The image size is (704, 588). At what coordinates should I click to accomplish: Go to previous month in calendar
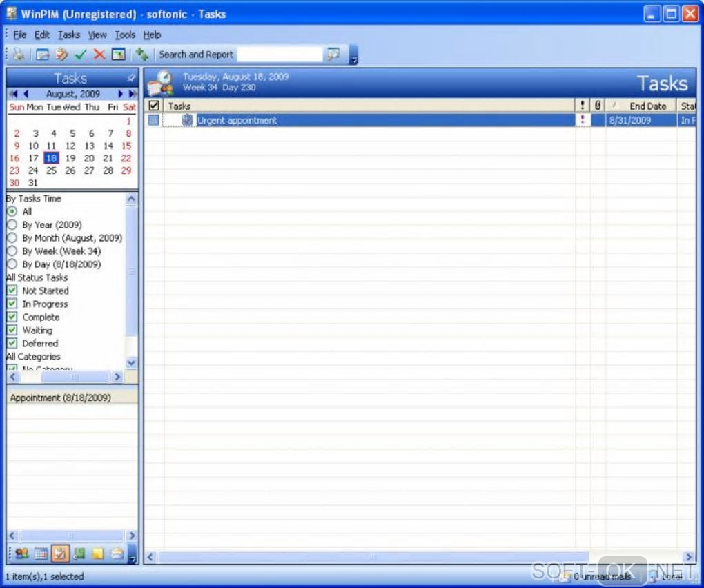(26, 94)
